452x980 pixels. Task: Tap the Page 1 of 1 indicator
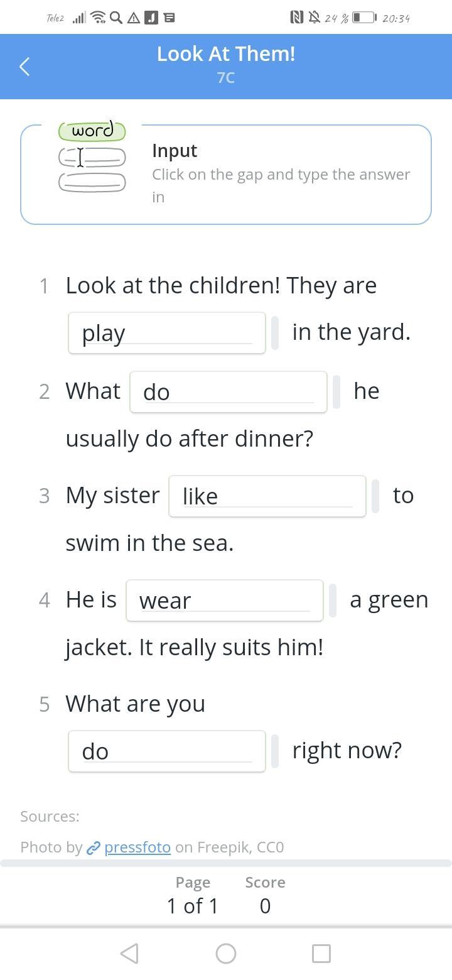pos(193,895)
